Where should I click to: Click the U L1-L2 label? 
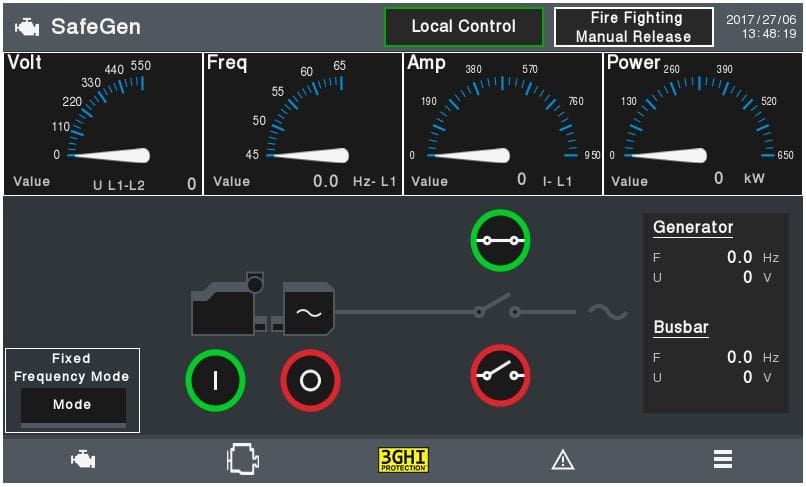click(119, 185)
